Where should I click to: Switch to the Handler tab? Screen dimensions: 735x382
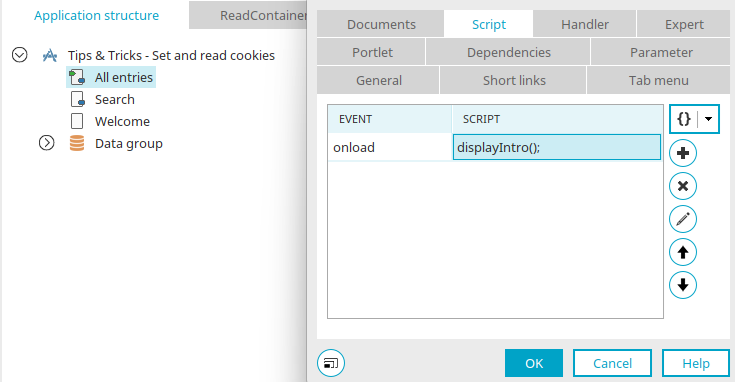click(585, 24)
